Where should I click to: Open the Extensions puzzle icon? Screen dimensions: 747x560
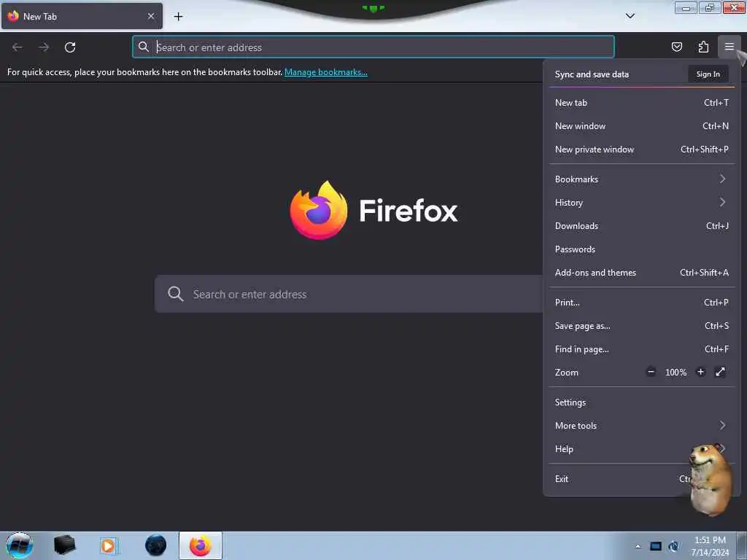tap(703, 47)
